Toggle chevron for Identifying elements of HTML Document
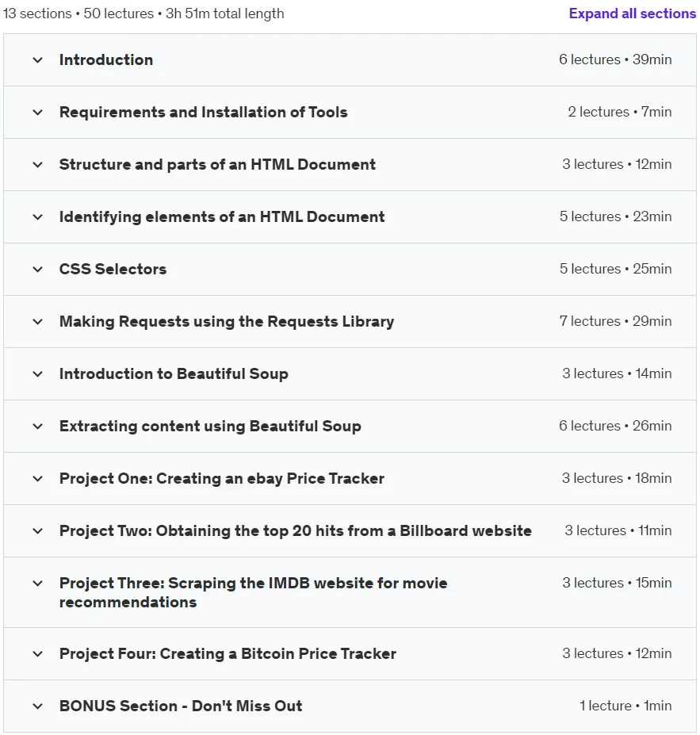700x735 pixels. pyautogui.click(x=38, y=217)
